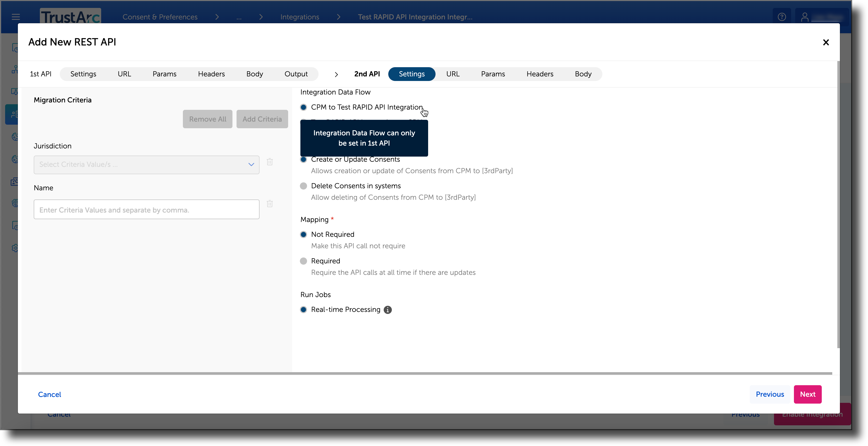Click the Add Criteria button
Image resolution: width=868 pixels, height=446 pixels.
coord(262,119)
